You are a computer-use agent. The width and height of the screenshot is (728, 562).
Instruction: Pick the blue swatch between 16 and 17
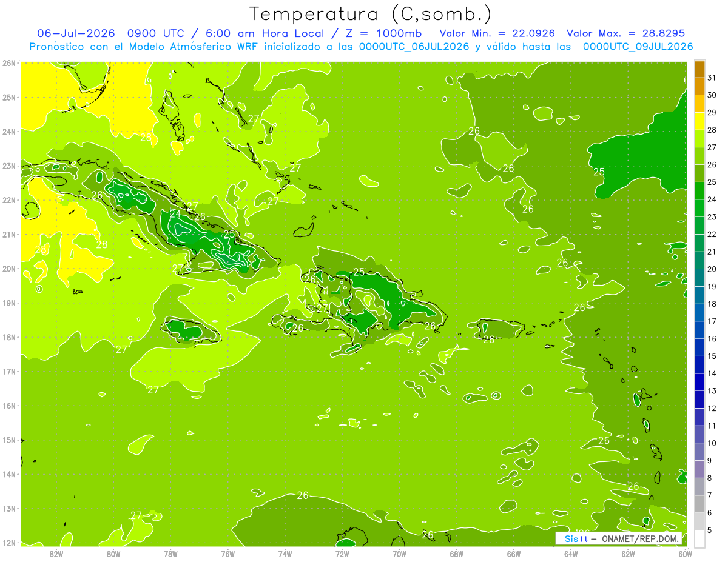(699, 330)
